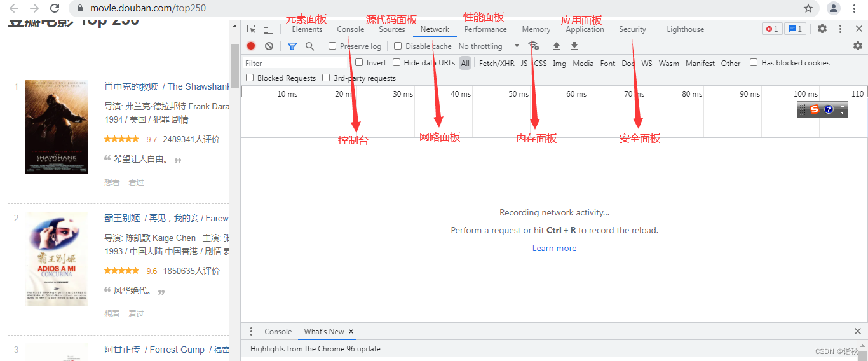868x361 pixels.
Task: Export HAR file with download arrow
Action: coord(574,46)
